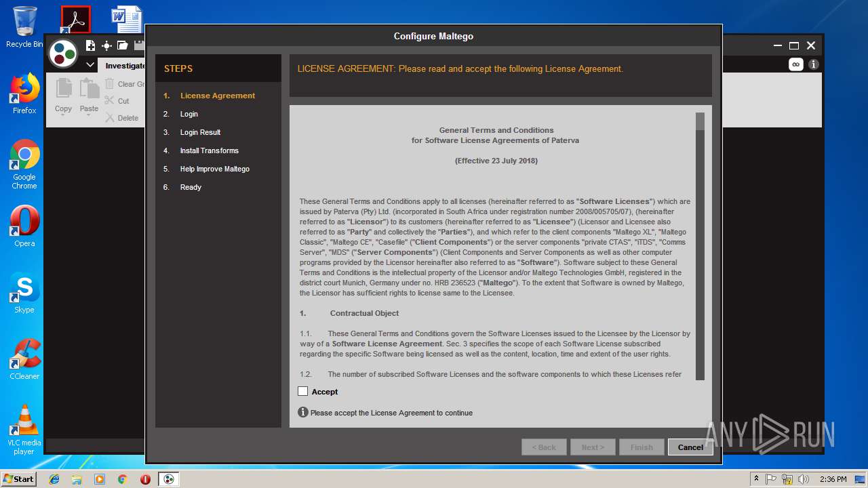868x488 pixels.
Task: Click the STEPS panel header
Action: [218, 68]
